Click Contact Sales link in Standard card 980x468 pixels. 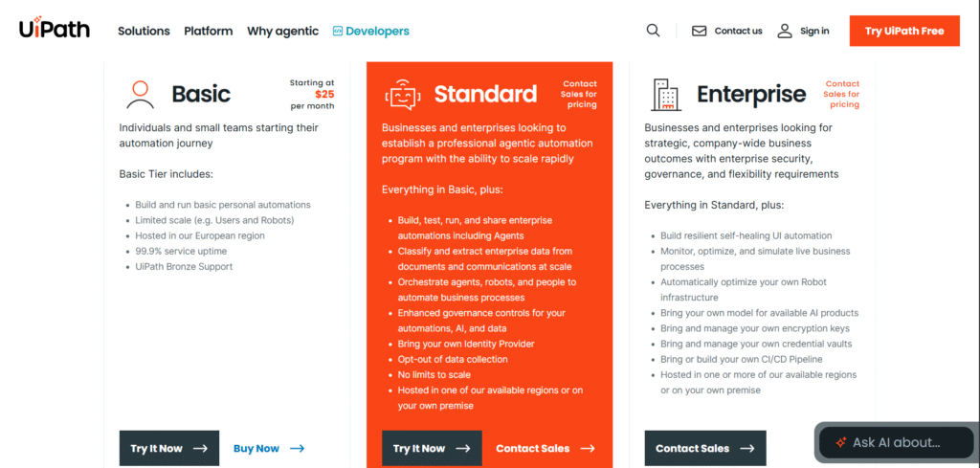[545, 448]
